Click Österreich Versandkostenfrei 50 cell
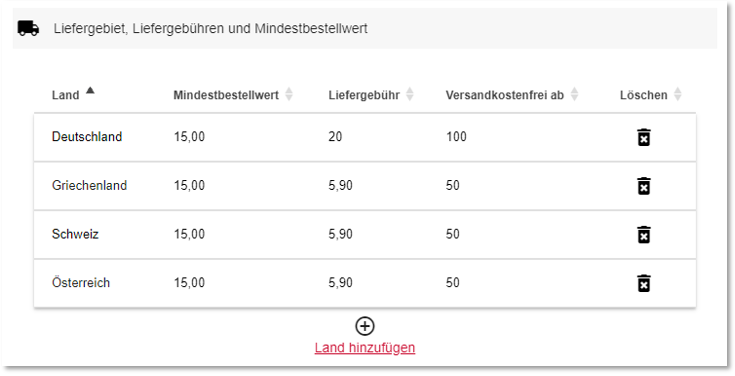The width and height of the screenshot is (735, 376). [452, 283]
